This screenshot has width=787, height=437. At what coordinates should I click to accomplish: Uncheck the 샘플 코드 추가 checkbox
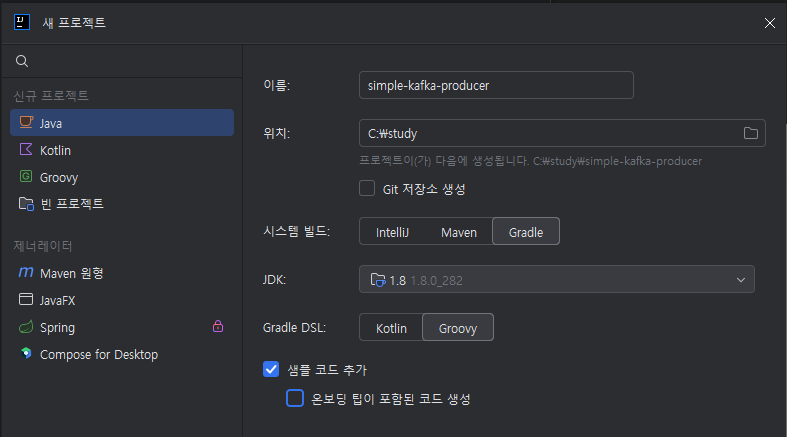tap(271, 370)
